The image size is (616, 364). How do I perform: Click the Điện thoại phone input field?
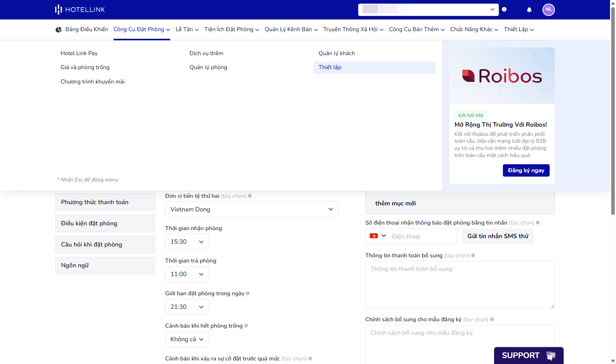click(423, 237)
